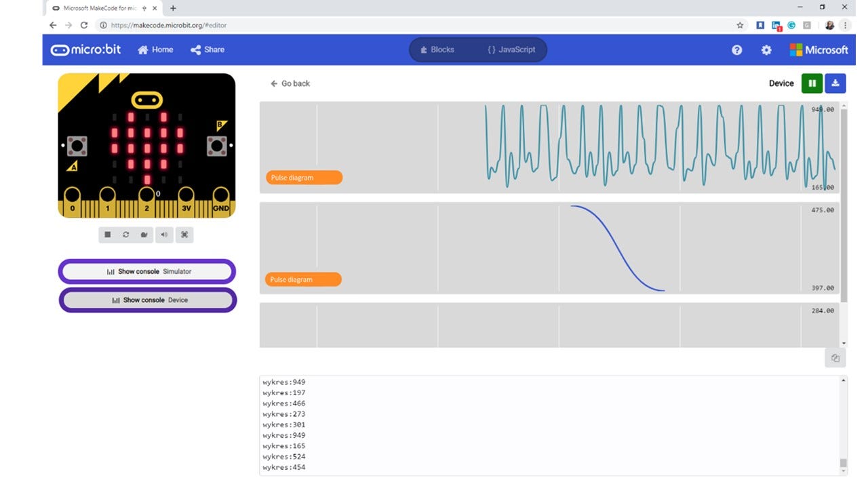Click Show console Simulator button
This screenshot has height=488, width=868.
[x=147, y=272]
